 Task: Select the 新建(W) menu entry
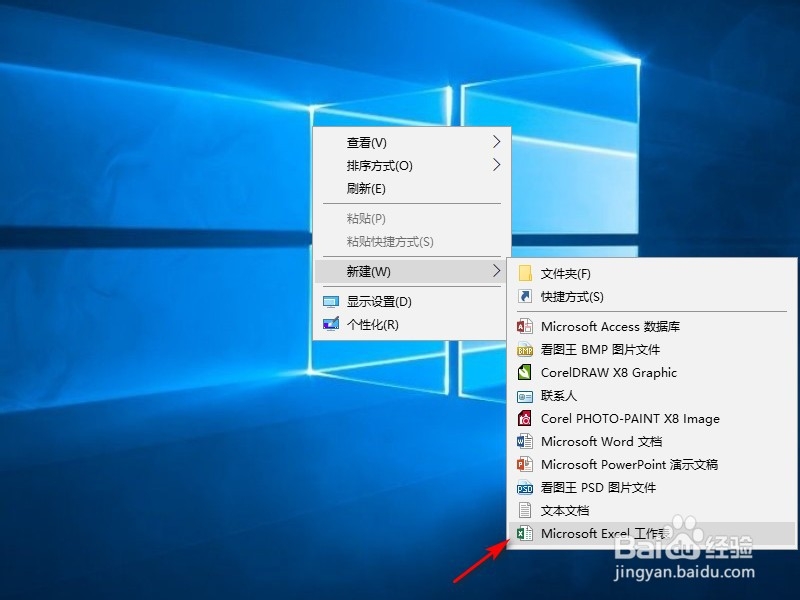pos(412,271)
